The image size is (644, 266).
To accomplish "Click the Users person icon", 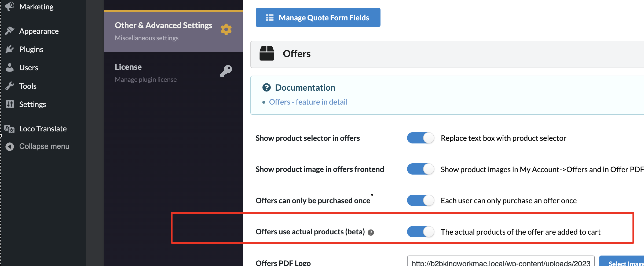I will tap(10, 67).
